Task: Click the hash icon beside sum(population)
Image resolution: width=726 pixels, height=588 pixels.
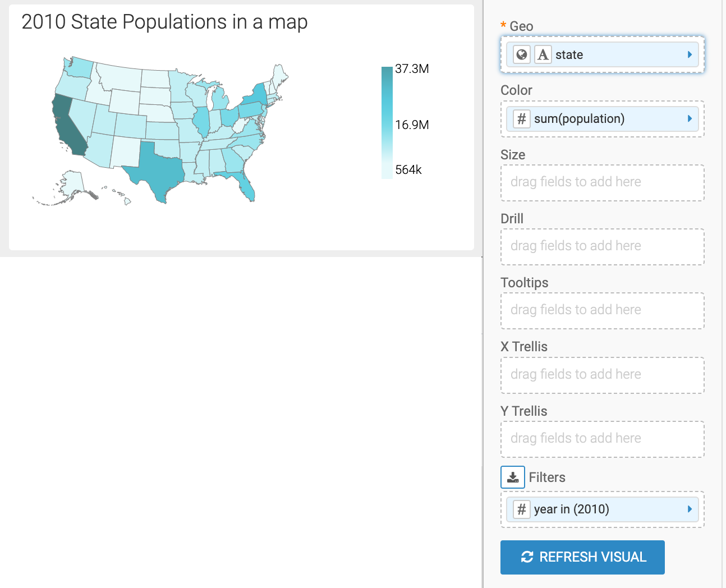Action: (521, 118)
